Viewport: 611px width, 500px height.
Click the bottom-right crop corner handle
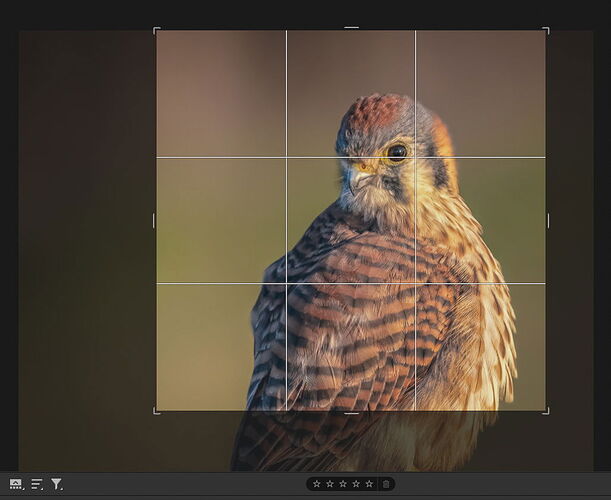(546, 411)
